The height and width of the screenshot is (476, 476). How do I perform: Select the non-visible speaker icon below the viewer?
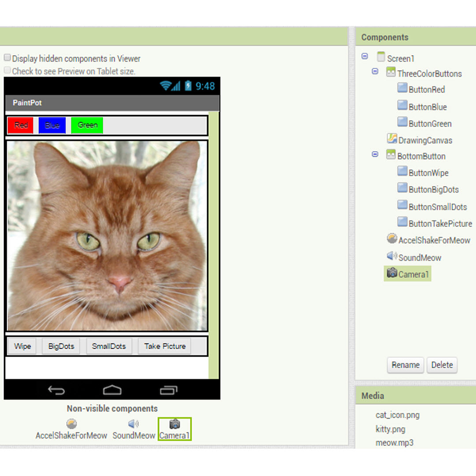[133, 424]
